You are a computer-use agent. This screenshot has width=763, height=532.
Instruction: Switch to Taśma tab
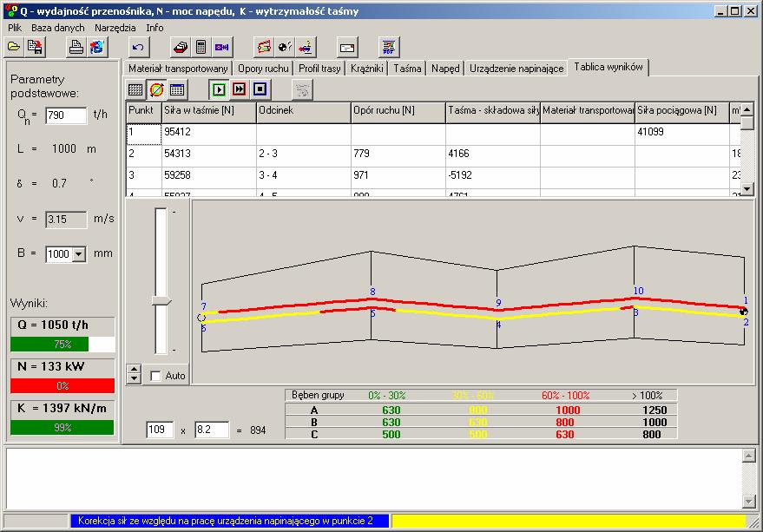[x=407, y=69]
